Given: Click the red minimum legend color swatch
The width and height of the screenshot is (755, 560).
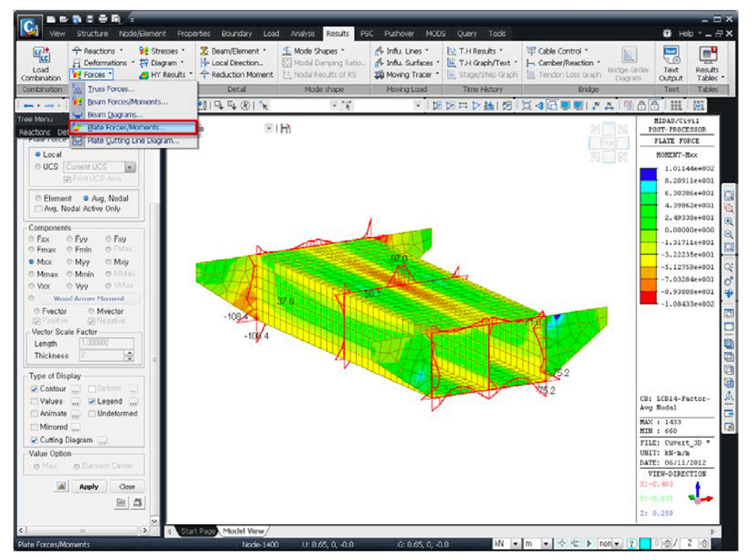Looking at the screenshot, I should coord(648,298).
